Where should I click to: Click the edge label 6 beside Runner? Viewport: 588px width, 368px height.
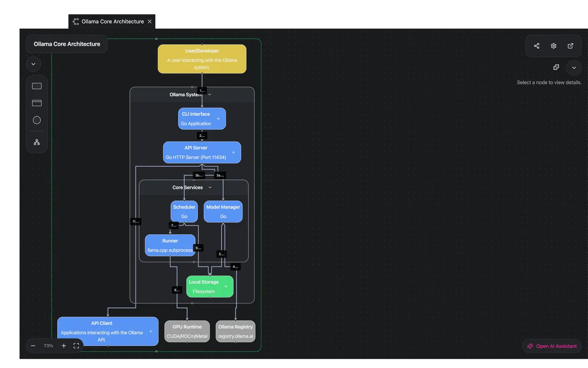click(x=198, y=247)
